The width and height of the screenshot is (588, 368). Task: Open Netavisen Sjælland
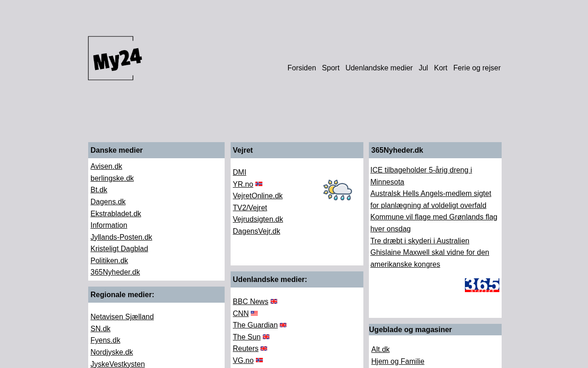point(122,316)
